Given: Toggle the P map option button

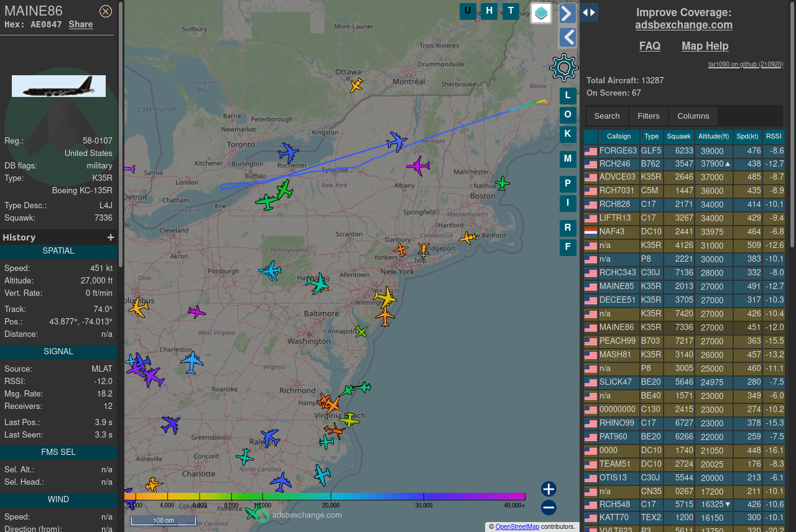Looking at the screenshot, I should [568, 184].
